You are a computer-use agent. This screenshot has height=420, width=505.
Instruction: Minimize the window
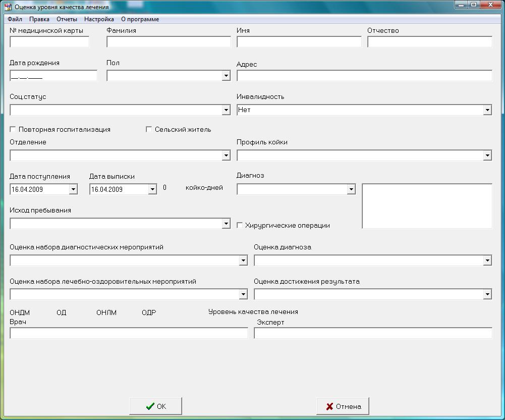[461, 5]
